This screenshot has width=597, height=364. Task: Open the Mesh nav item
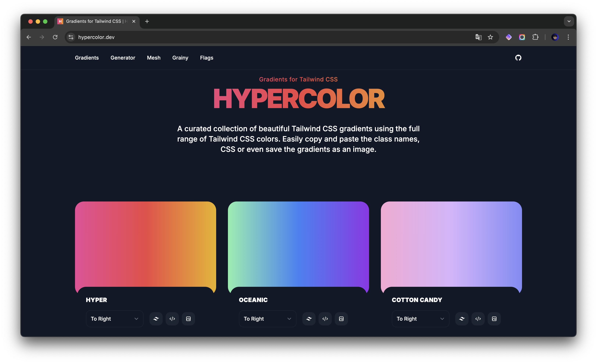point(154,58)
